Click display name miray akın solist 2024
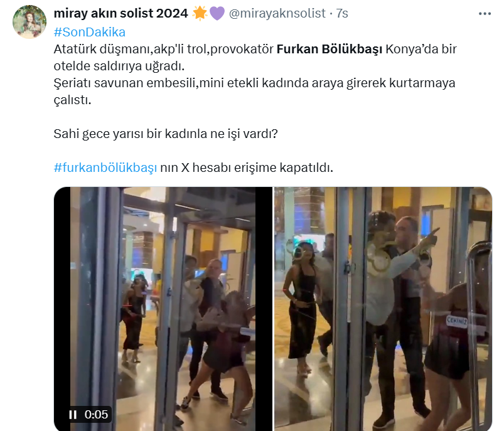 (x=121, y=13)
